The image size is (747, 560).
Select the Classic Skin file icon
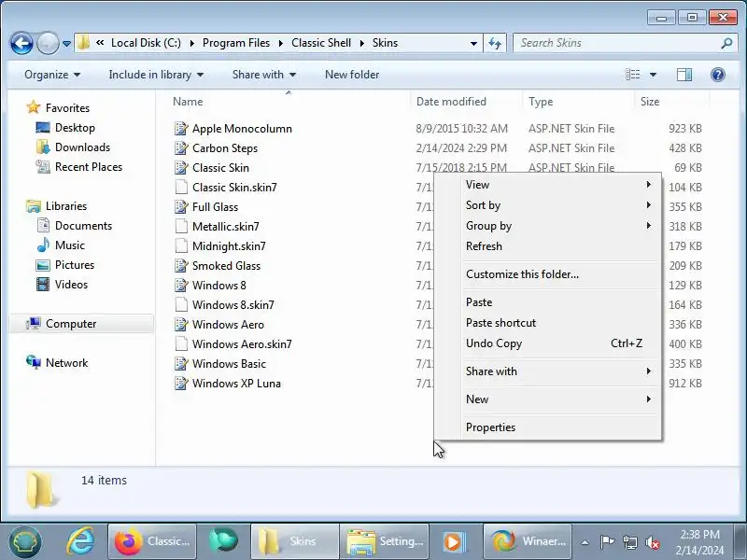(x=180, y=168)
